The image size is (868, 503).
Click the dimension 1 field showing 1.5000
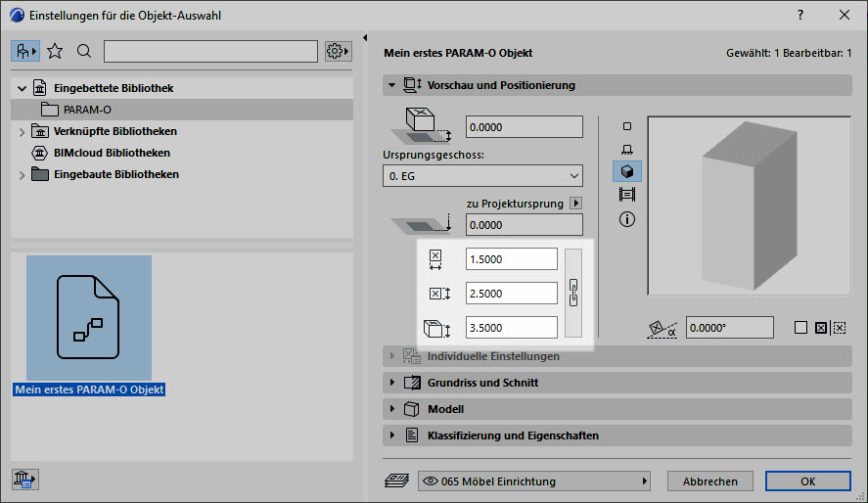point(512,259)
